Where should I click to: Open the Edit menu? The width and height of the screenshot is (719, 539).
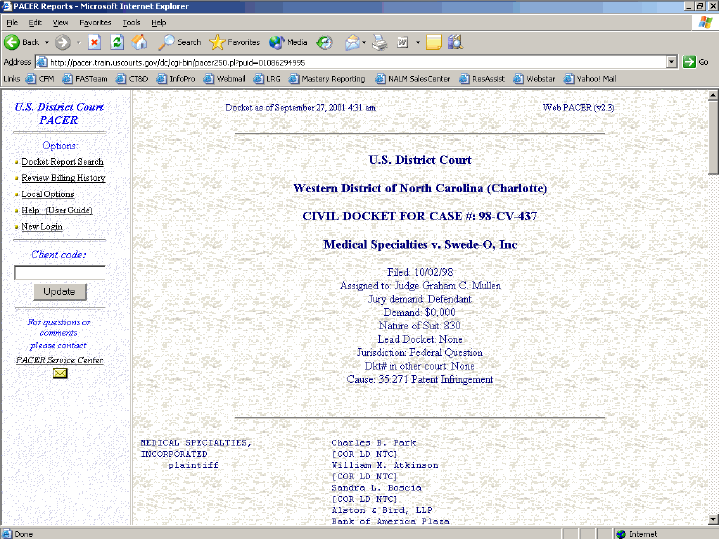coord(35,22)
